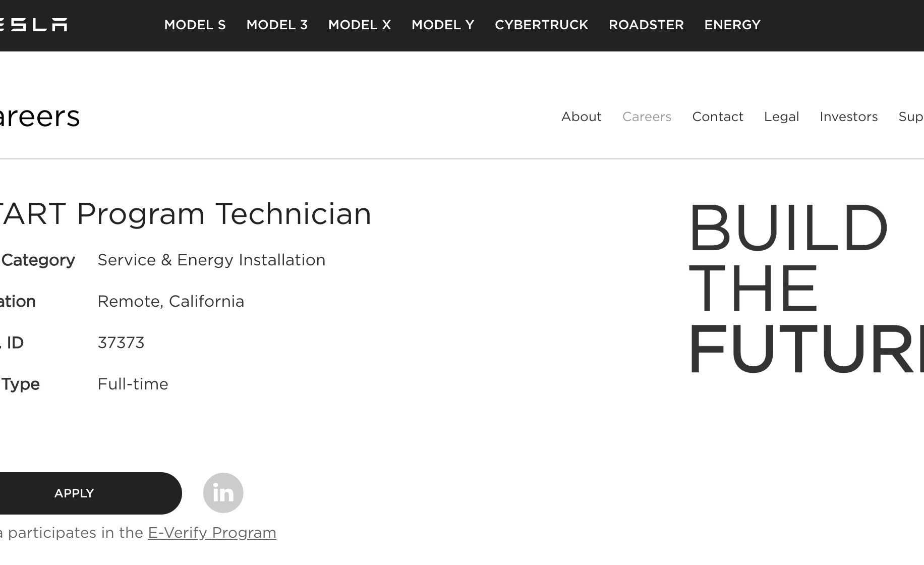The width and height of the screenshot is (924, 565).
Task: Open the Investors page link
Action: 849,117
